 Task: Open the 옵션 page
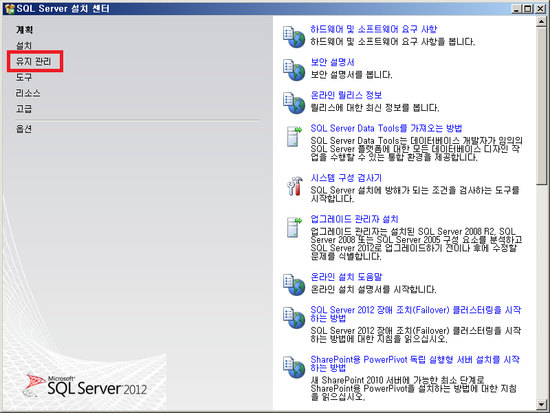[24, 129]
